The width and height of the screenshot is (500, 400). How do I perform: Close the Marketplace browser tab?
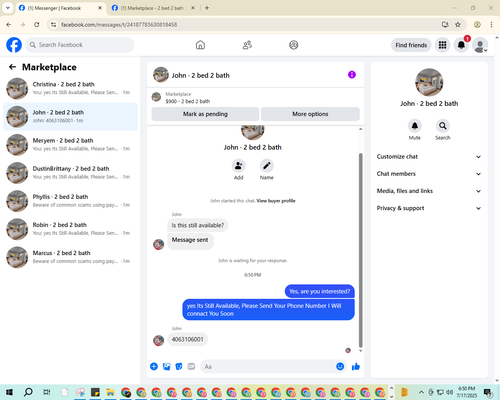pyautogui.click(x=193, y=8)
